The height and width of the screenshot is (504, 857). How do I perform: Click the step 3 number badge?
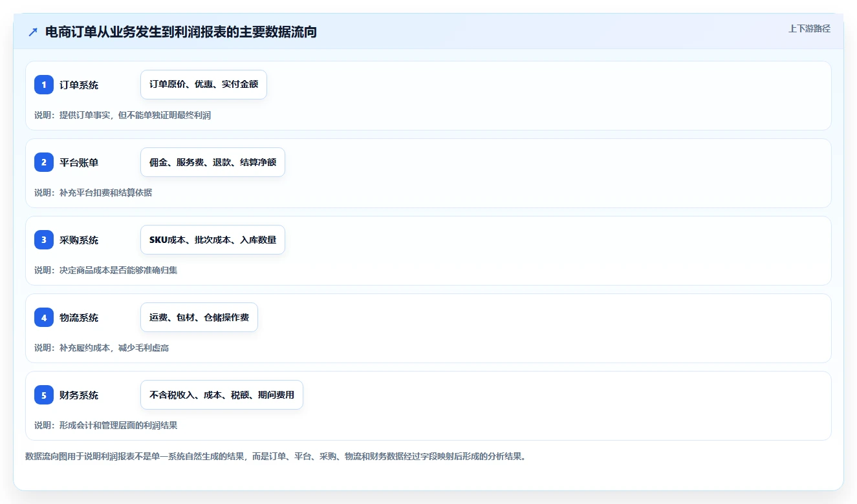[x=44, y=240]
